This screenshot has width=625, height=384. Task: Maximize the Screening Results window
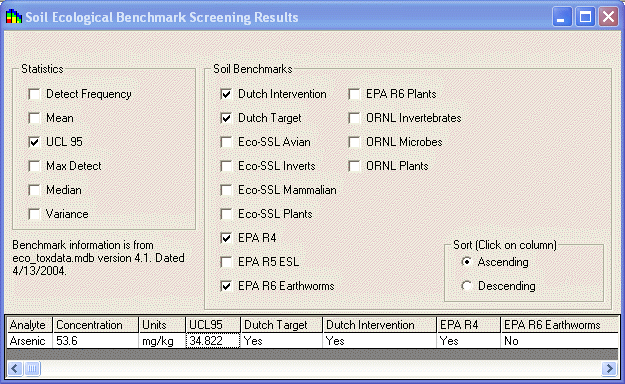pyautogui.click(x=585, y=17)
